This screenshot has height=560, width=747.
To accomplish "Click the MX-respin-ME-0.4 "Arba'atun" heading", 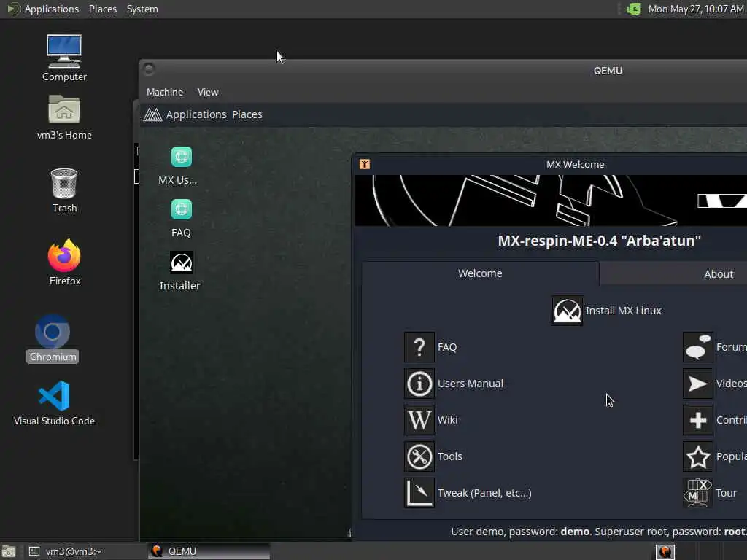I will click(x=600, y=241).
